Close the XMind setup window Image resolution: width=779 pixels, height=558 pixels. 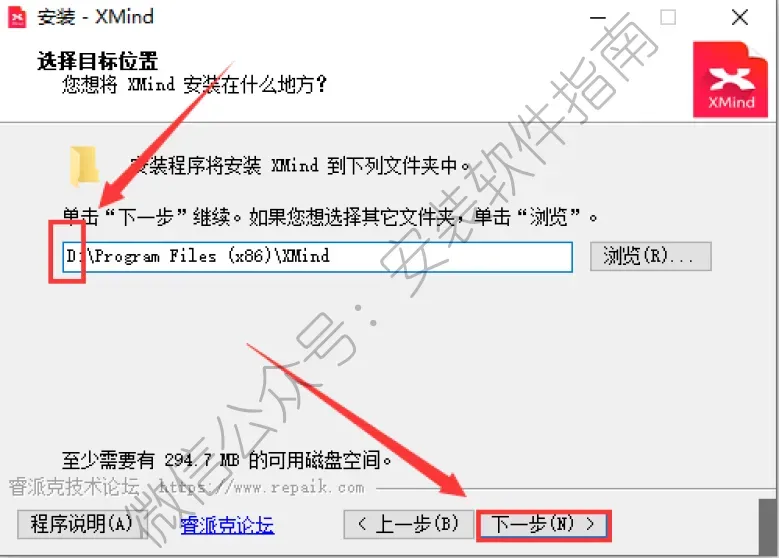coord(740,17)
